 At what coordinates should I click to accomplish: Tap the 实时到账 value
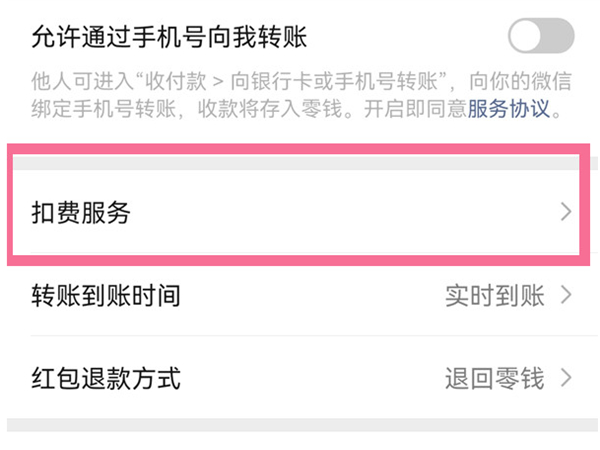click(x=494, y=296)
